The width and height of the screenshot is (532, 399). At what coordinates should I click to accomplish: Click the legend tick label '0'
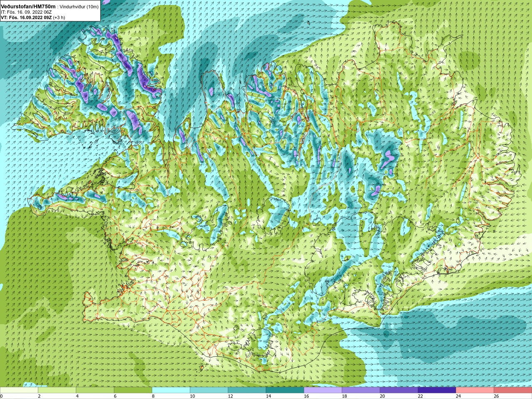click(1, 397)
